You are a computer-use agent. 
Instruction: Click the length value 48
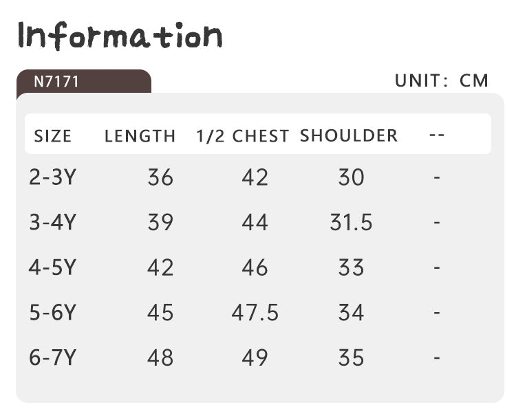tap(160, 357)
